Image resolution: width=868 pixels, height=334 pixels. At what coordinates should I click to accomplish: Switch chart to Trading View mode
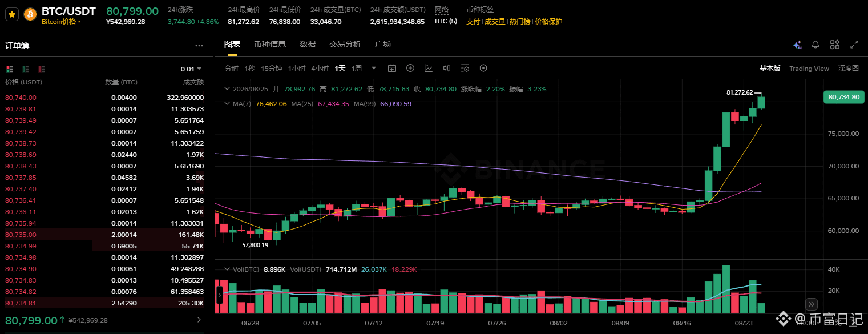pyautogui.click(x=809, y=69)
